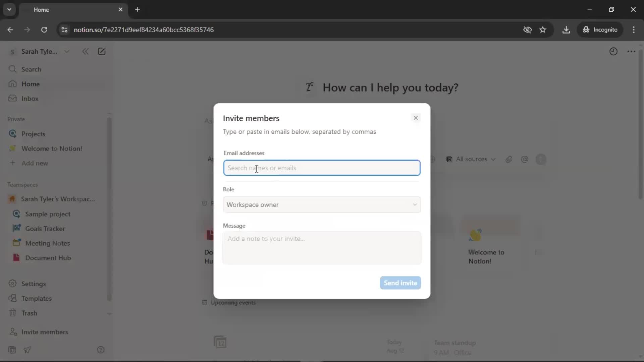Open the Projects page

(x=33, y=134)
